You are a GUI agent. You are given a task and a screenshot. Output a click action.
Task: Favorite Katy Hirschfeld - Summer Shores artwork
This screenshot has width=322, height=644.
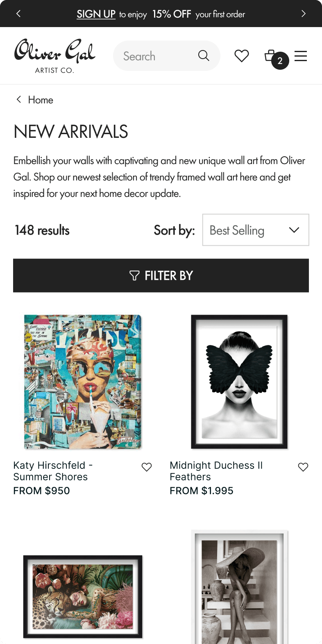(146, 467)
